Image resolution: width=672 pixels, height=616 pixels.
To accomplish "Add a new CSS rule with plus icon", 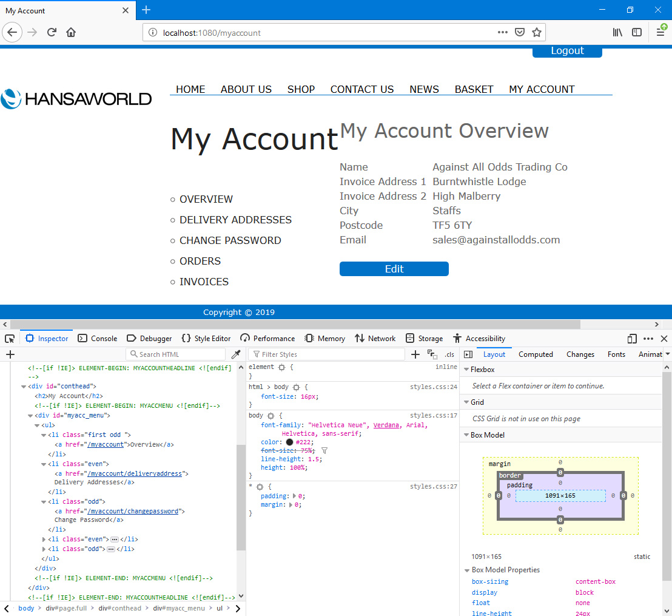I will [x=415, y=354].
